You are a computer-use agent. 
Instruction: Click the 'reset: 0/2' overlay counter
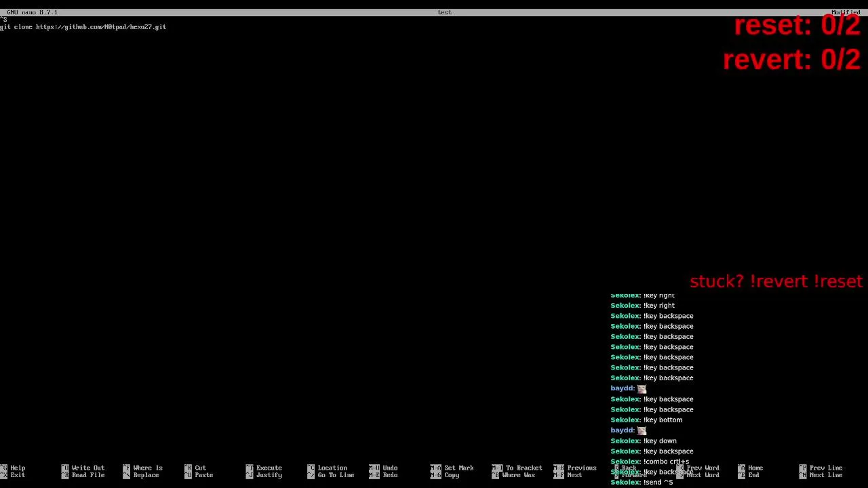[x=797, y=26]
